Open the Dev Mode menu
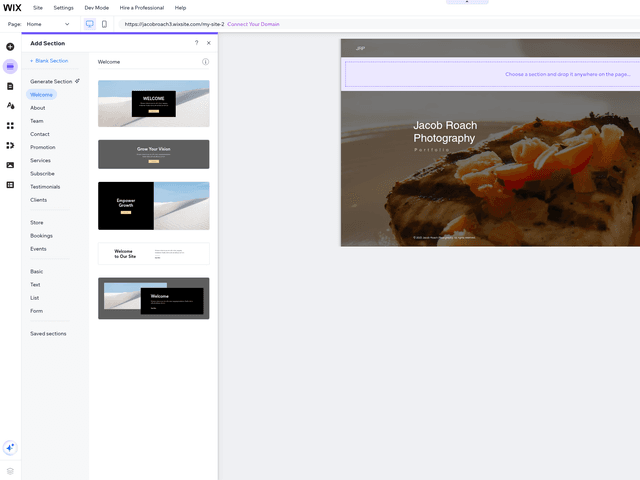Viewport: 640px width, 480px height. [97, 7]
